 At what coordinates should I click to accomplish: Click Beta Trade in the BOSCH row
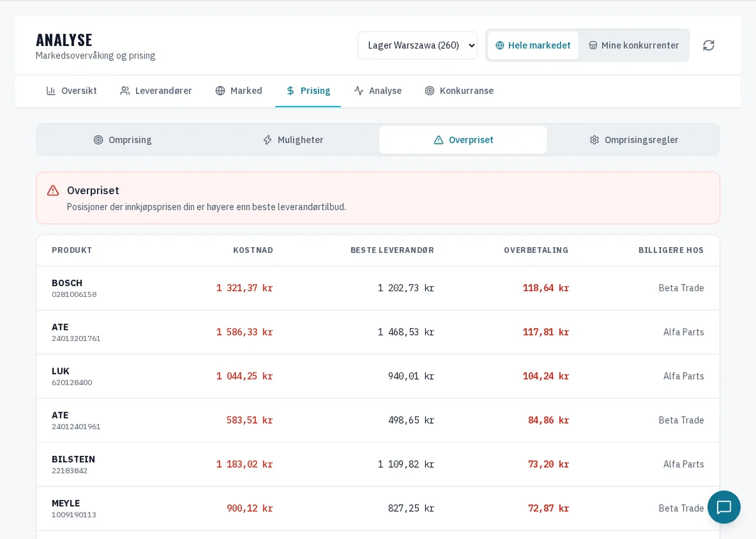coord(681,288)
